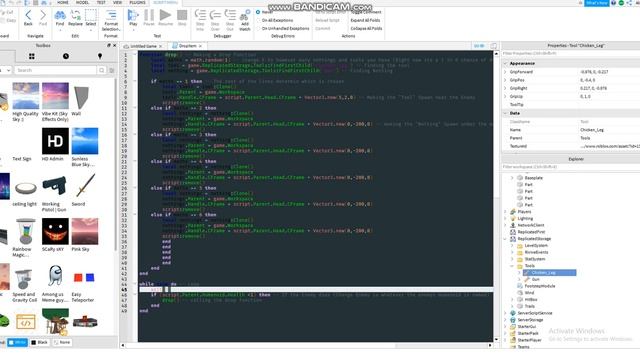The height and width of the screenshot is (360, 640).
Task: Click the Fwd navigation arrow
Action: pos(43,16)
